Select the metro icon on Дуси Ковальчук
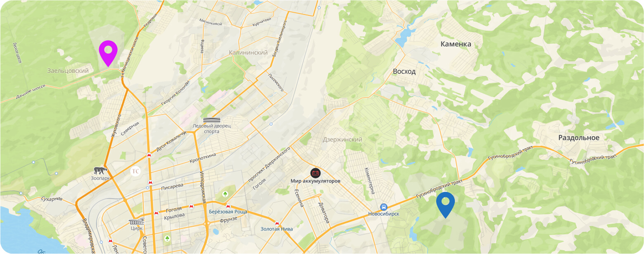This screenshot has height=254, width=644. tap(148, 155)
